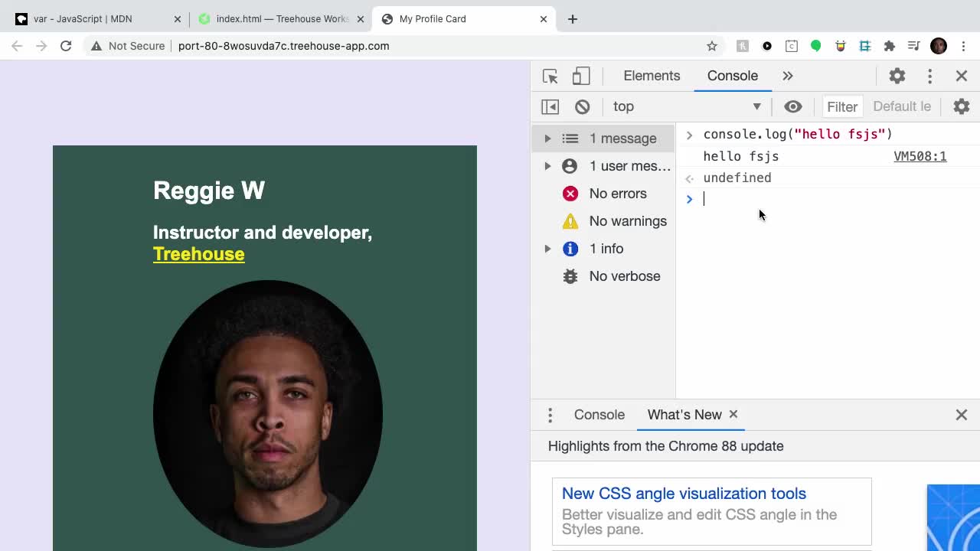
Task: Create a live expression with eye icon
Action: (x=793, y=106)
